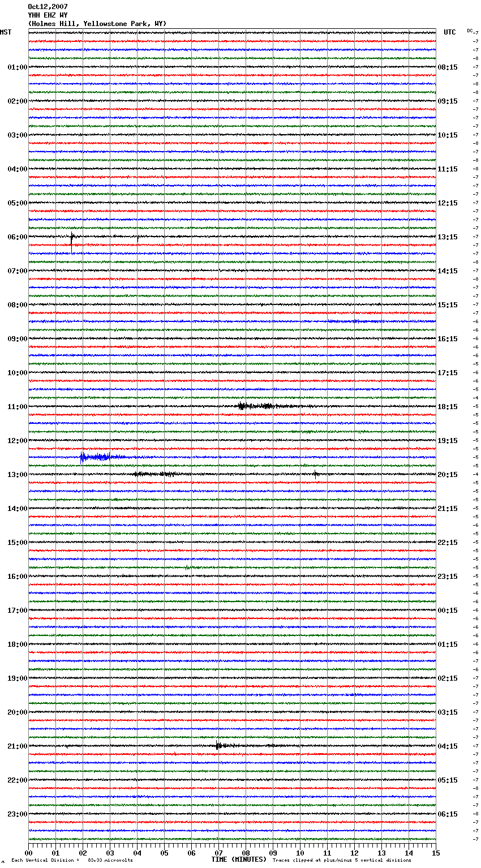Viewport: 481px width, 868px height.
Task: Click the 15 minute axis tick label
Action: [436, 853]
